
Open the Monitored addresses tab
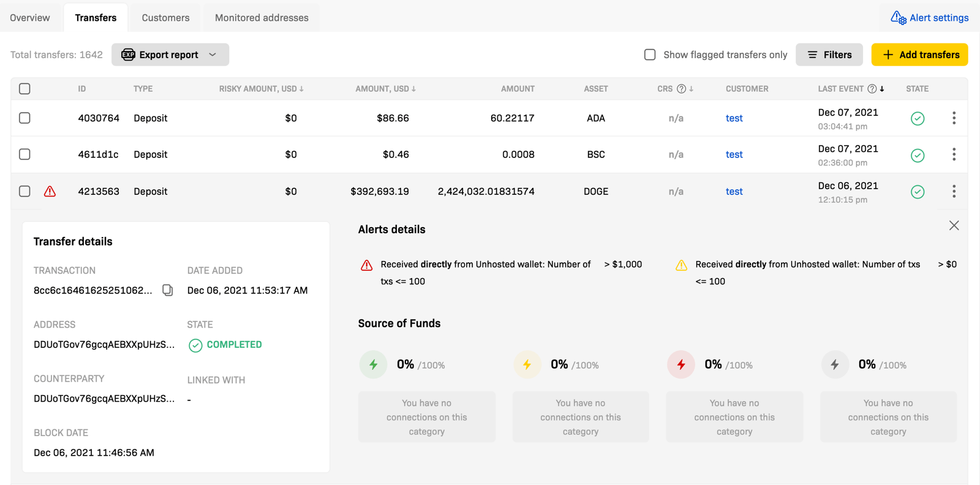pyautogui.click(x=262, y=18)
